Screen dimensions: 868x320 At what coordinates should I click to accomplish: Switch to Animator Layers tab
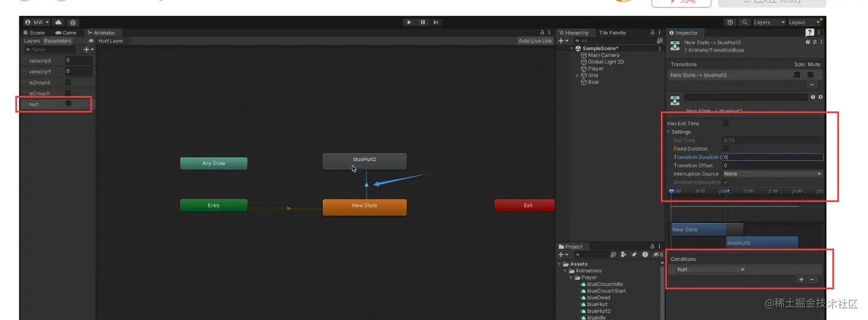pos(32,41)
